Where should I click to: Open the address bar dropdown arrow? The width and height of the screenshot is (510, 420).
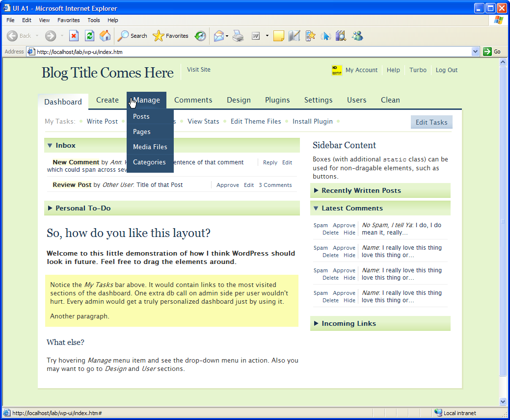475,52
